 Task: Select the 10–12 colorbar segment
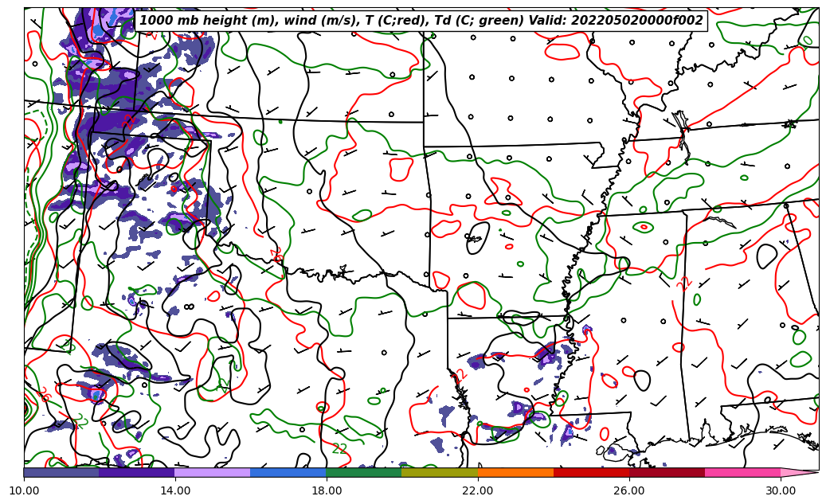(x=61, y=472)
